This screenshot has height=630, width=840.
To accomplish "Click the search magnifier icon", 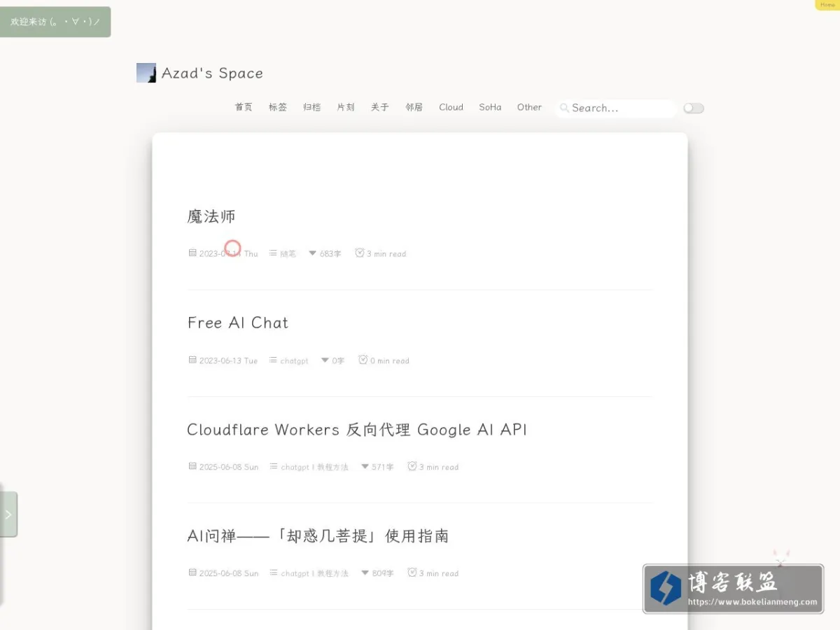I will tap(564, 108).
